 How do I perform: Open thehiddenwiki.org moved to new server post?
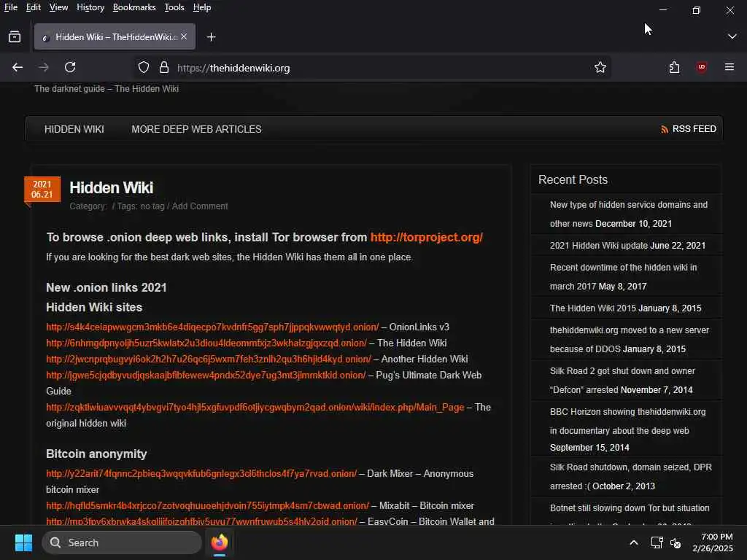tap(630, 340)
